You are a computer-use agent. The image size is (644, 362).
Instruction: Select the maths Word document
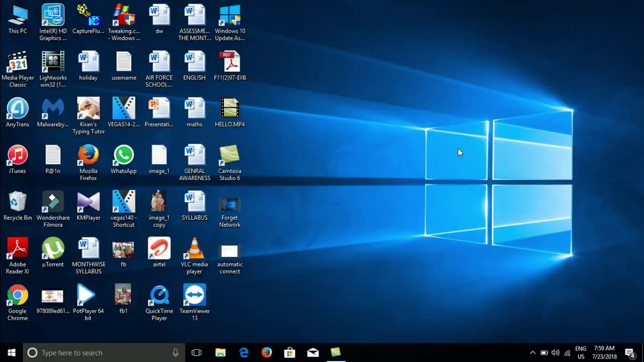point(194,113)
